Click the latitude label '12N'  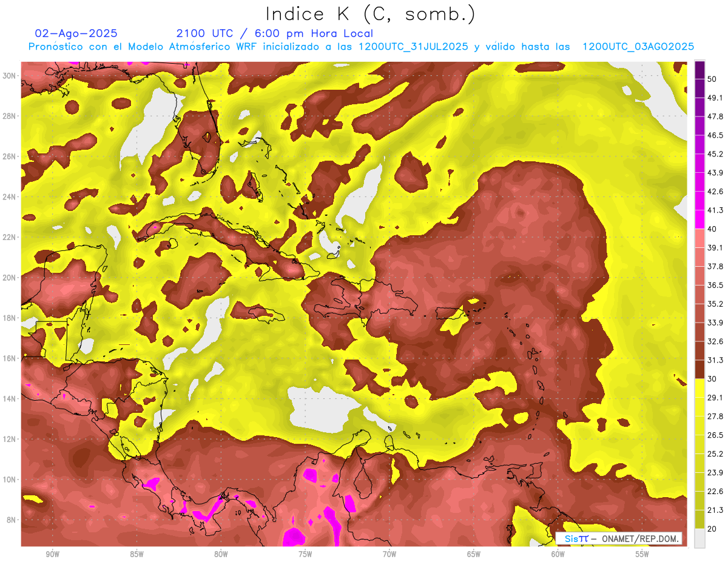coord(9,439)
